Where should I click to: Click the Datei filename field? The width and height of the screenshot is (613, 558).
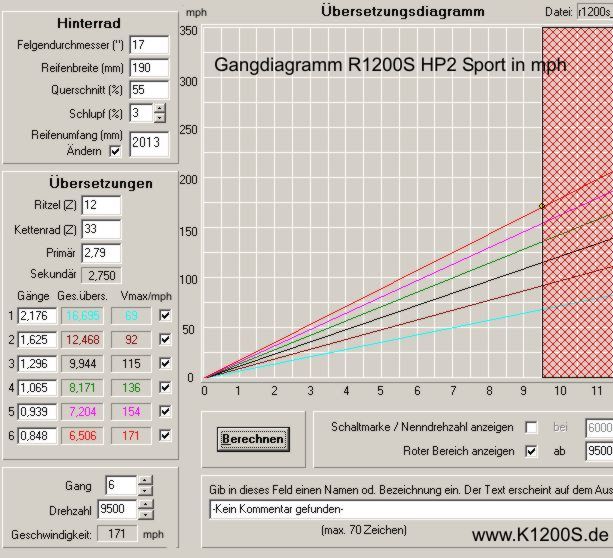pyautogui.click(x=595, y=12)
